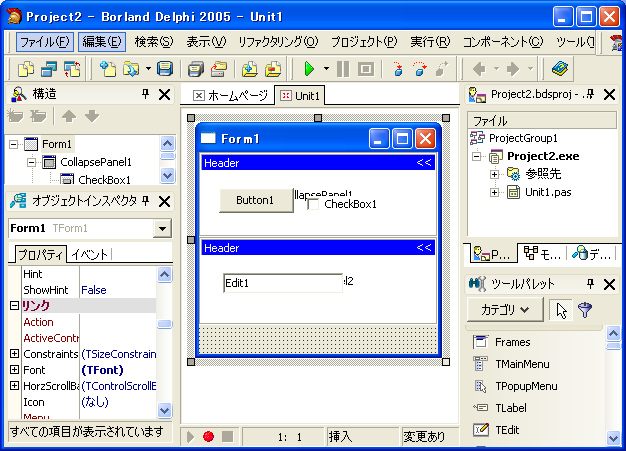Expand the Constraints property
The height and width of the screenshot is (451, 626).
14,354
